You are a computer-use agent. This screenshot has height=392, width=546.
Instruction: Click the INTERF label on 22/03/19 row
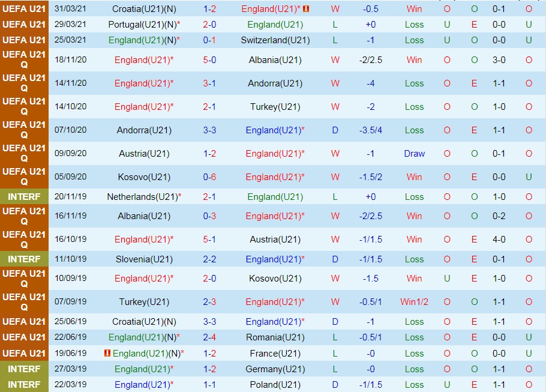(x=24, y=385)
